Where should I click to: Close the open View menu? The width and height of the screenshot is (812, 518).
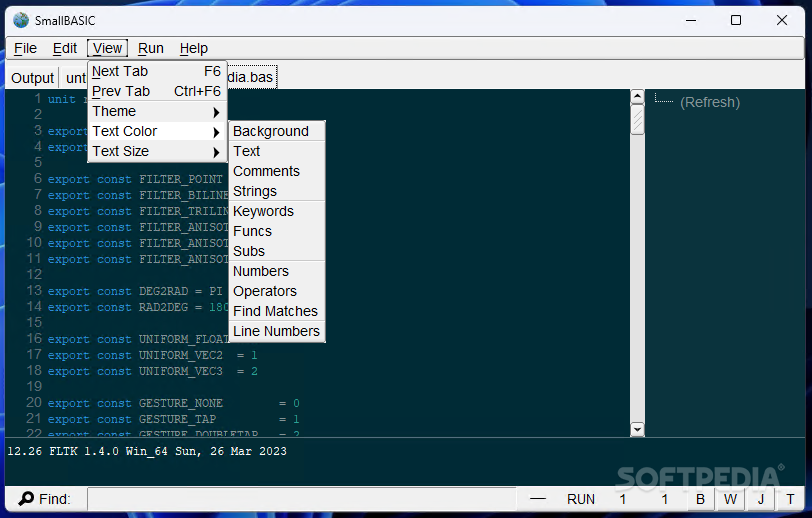[107, 48]
